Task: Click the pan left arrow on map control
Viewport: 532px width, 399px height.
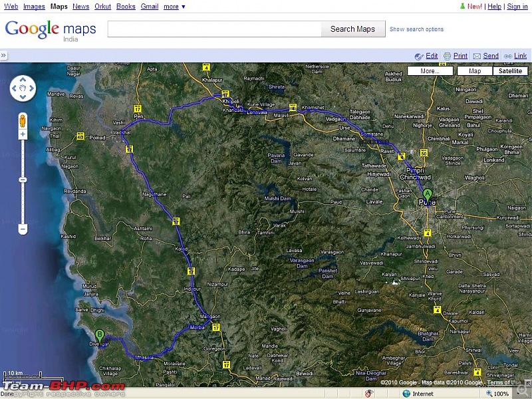Action: tap(14, 88)
